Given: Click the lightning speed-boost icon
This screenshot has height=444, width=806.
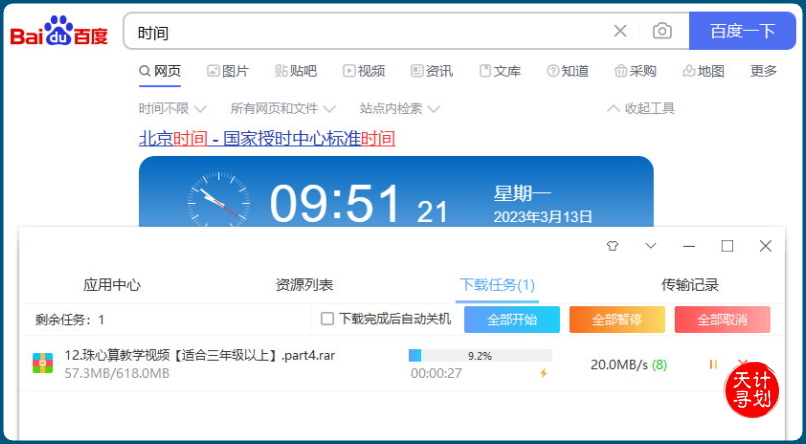Looking at the screenshot, I should point(543,374).
